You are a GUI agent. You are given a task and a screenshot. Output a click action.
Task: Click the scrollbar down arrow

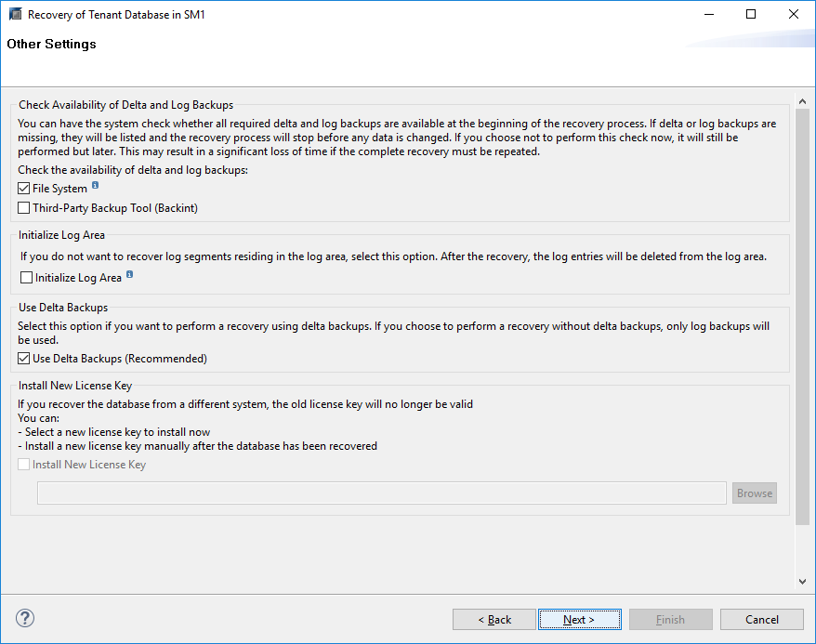click(x=803, y=581)
